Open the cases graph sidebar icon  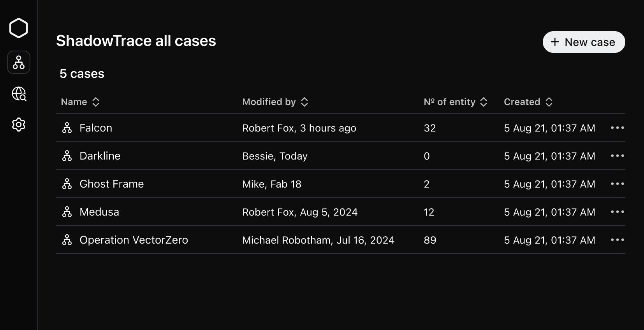19,62
